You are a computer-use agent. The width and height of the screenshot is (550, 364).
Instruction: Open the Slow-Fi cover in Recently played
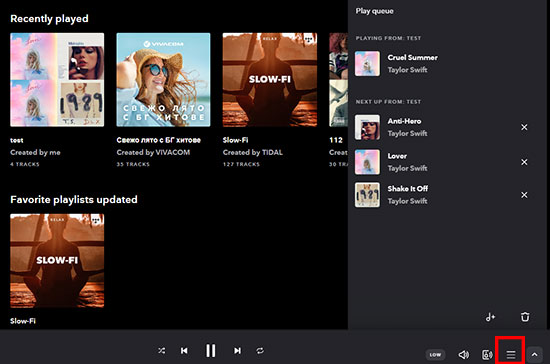tap(270, 80)
